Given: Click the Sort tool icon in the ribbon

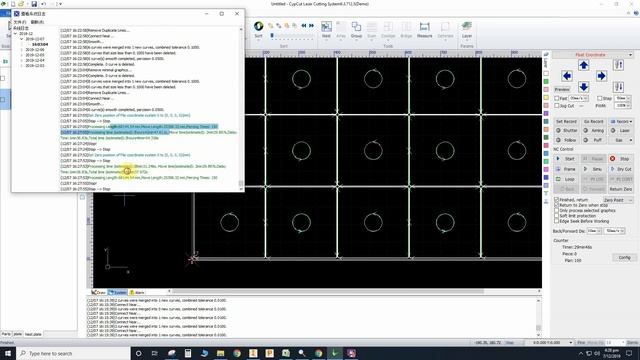Looking at the screenshot, I should point(258,27).
